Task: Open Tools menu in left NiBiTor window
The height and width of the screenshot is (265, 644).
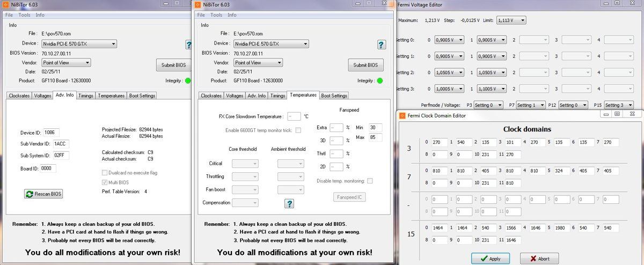Action: (x=24, y=15)
